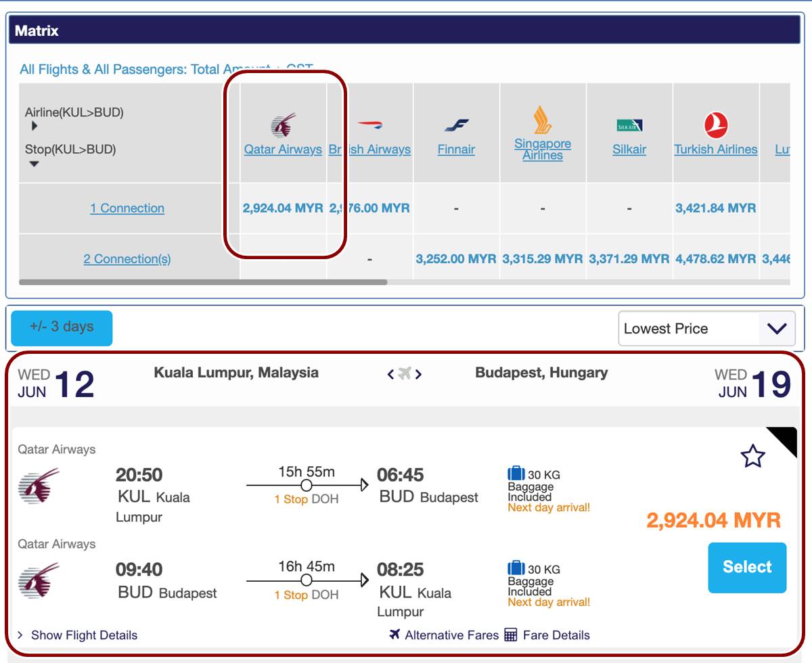812x663 pixels.
Task: Click the orange 2,924.04 MYR price
Action: (713, 520)
